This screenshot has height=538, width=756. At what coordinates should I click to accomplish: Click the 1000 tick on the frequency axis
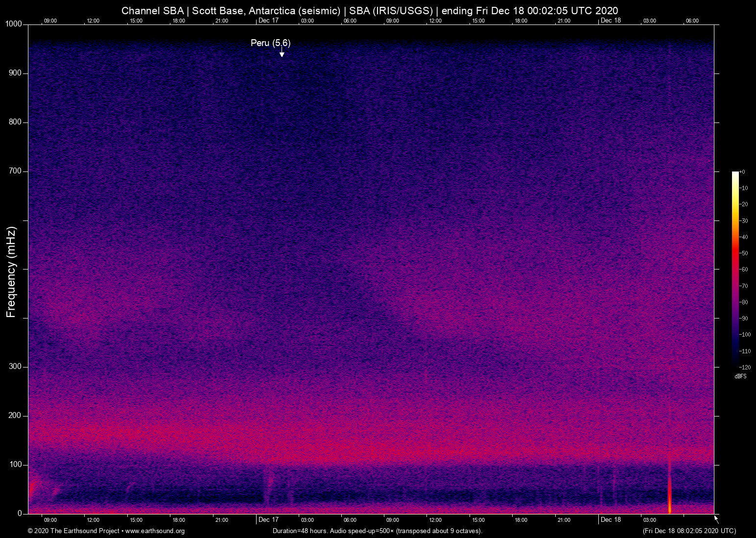(14, 24)
